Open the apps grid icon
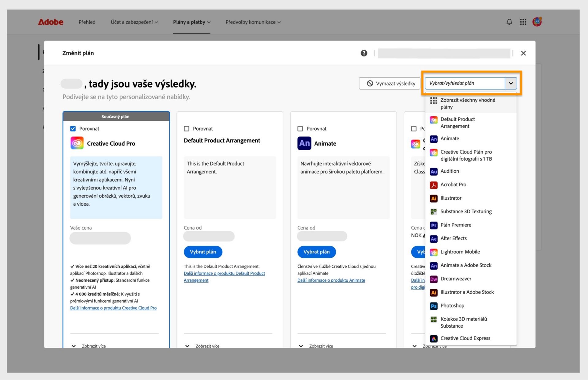The image size is (588, 380). [523, 22]
